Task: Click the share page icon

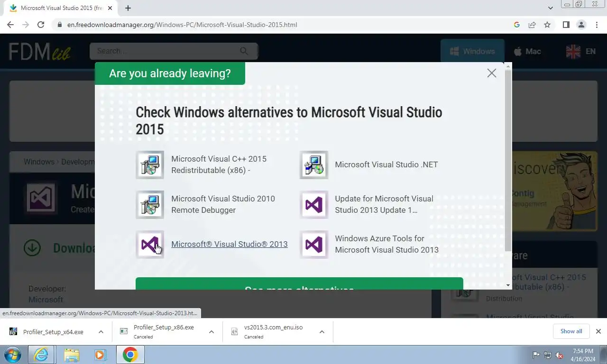Action: (532, 25)
